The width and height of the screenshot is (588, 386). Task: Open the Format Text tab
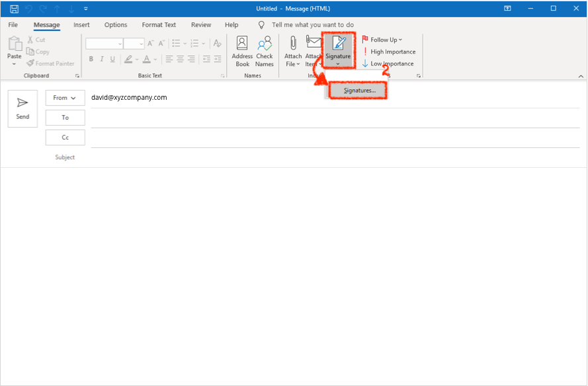[x=159, y=25]
